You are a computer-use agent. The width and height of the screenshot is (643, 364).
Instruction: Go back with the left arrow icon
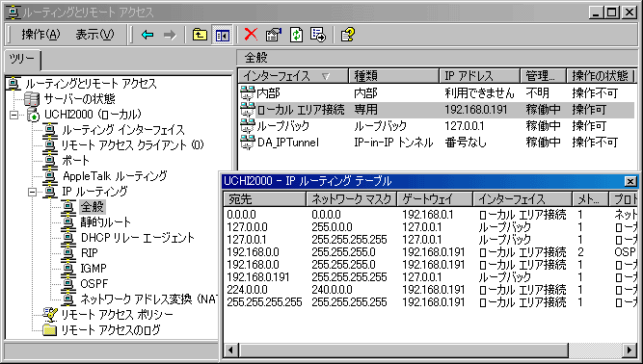147,36
